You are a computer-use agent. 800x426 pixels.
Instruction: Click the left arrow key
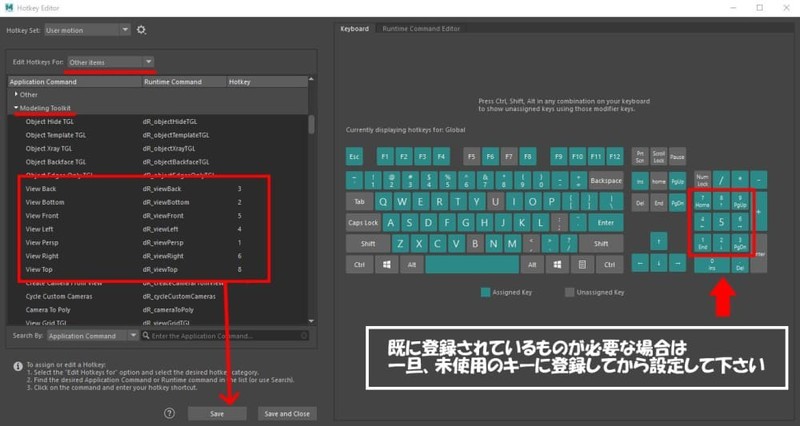point(640,263)
